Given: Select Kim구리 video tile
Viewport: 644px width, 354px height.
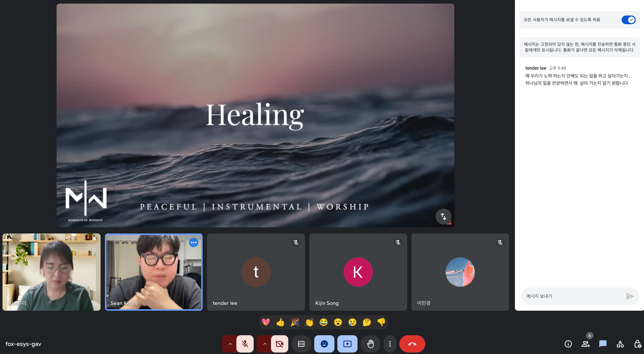Looking at the screenshot, I should pyautogui.click(x=52, y=272).
